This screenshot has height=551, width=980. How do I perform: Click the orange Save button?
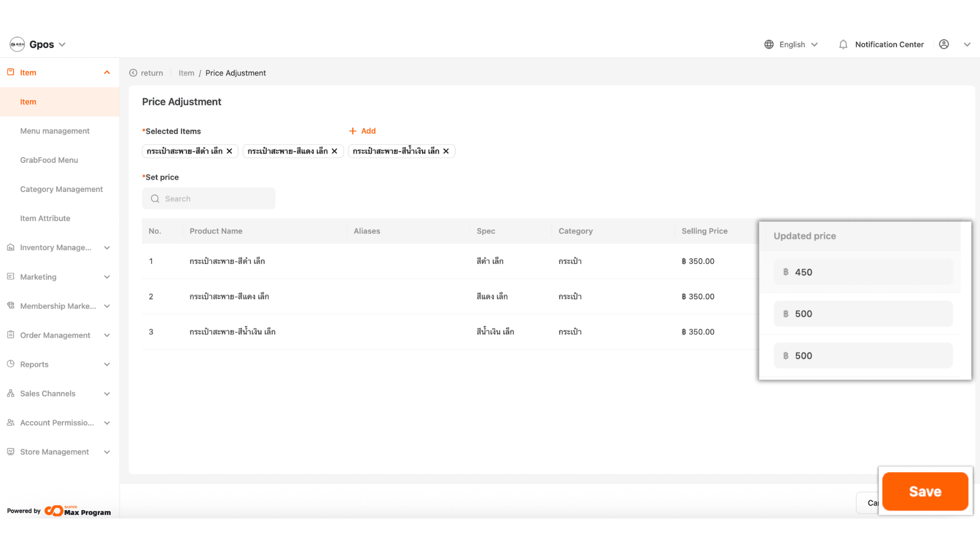click(x=925, y=491)
